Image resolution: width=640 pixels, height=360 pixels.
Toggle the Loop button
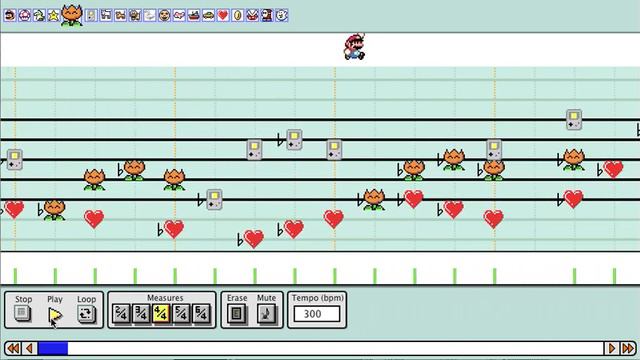click(86, 314)
